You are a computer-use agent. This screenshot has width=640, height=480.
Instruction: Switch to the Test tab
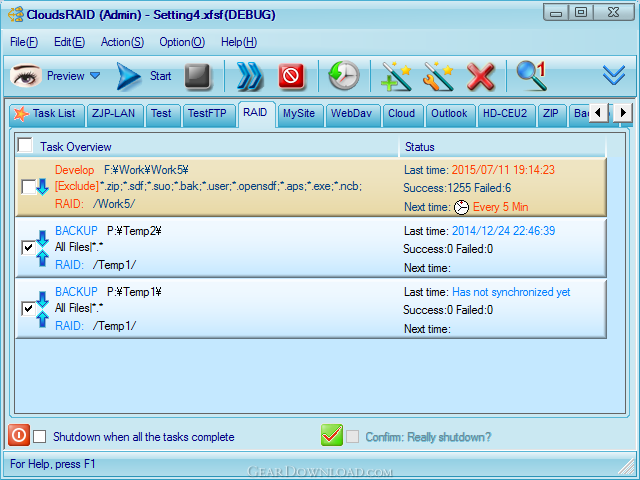click(x=161, y=115)
